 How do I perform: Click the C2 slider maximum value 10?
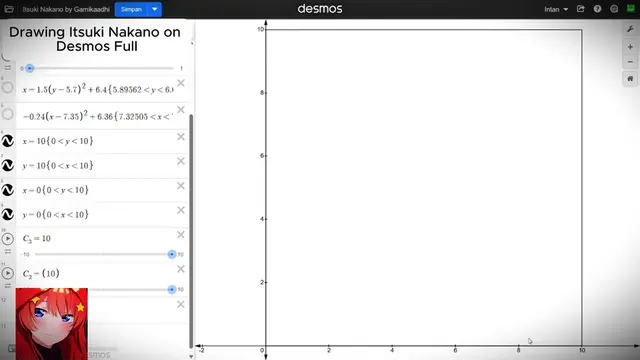click(x=180, y=289)
